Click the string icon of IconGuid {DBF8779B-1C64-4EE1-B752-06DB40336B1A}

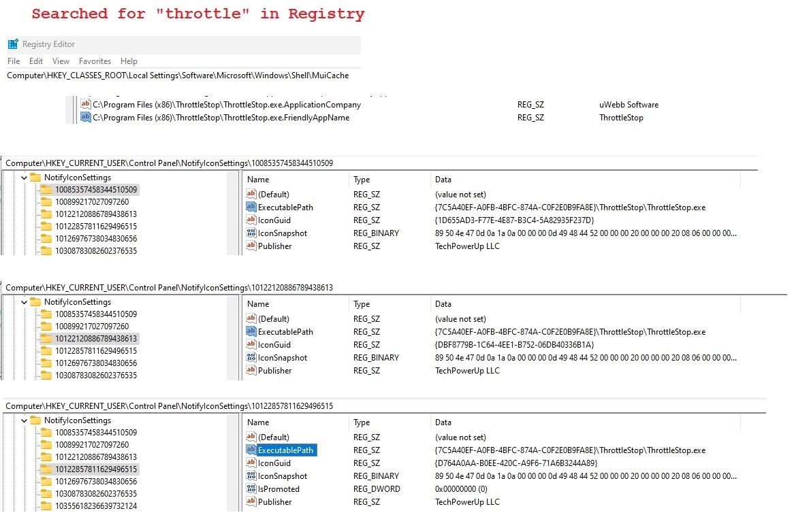pos(251,344)
